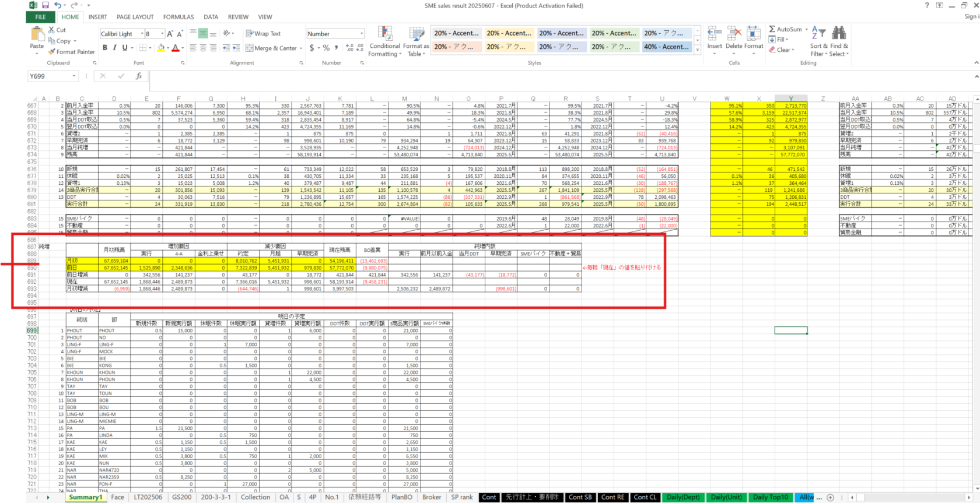Click the Insert Function fx icon
Image resolution: width=980 pixels, height=503 pixels.
[x=139, y=76]
